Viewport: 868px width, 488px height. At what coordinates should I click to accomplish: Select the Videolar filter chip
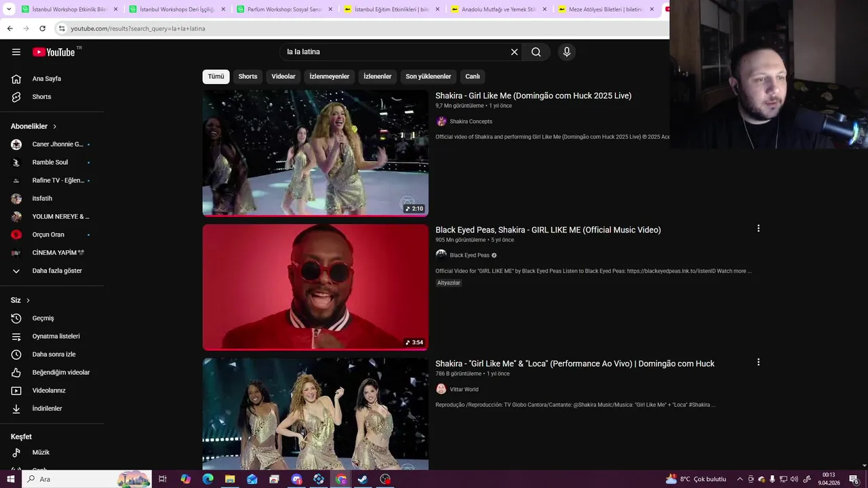point(283,77)
